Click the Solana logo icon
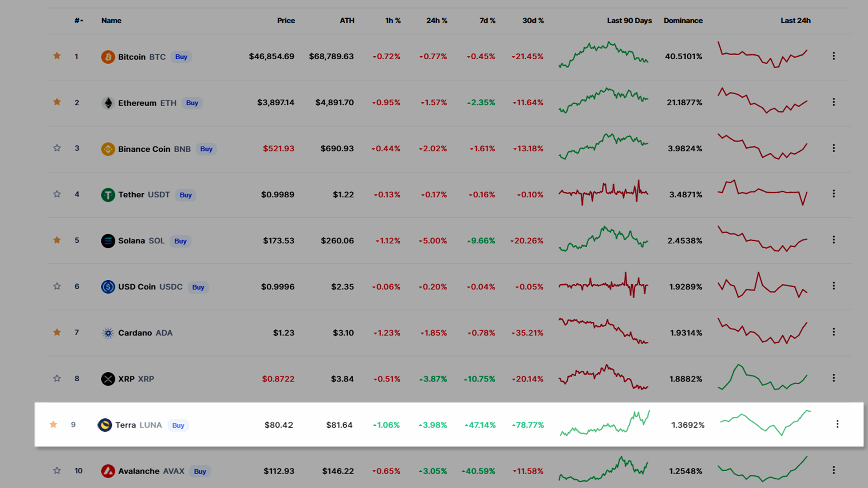The height and width of the screenshot is (488, 868). coord(108,241)
